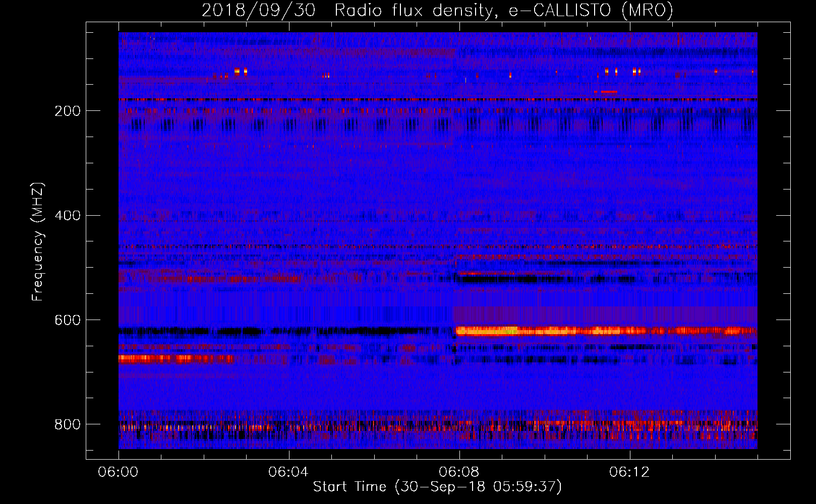The height and width of the screenshot is (504, 816).
Task: Click the '200' frequency axis label
Action: 68,111
